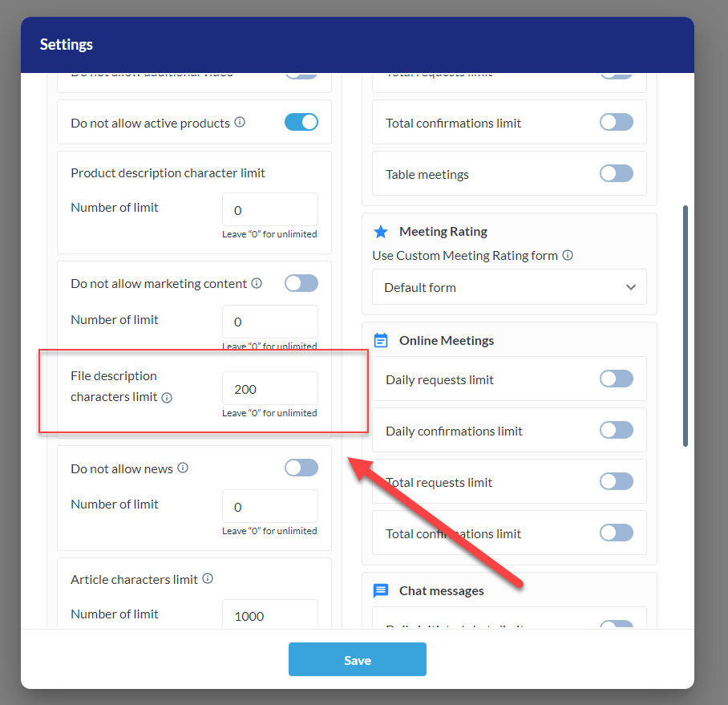Viewport: 728px width, 705px height.
Task: Toggle Total confirmations limit under Online Meetings
Action: pyautogui.click(x=616, y=533)
